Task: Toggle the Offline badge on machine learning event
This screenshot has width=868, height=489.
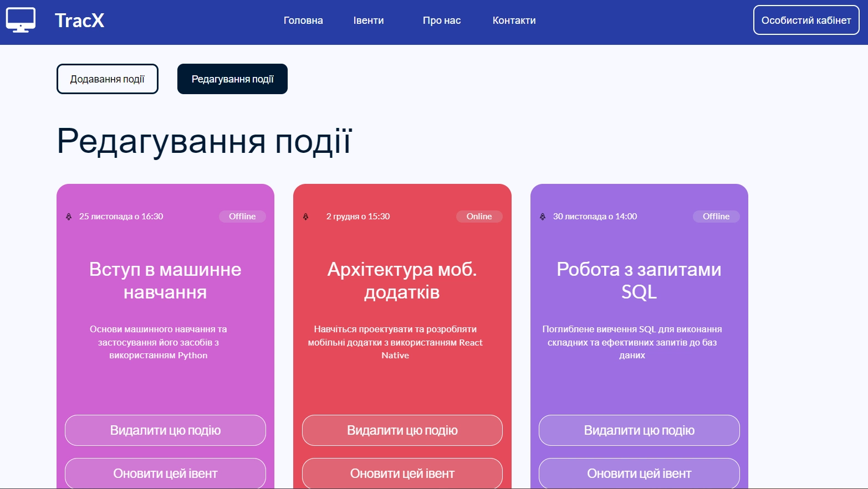Action: point(242,217)
